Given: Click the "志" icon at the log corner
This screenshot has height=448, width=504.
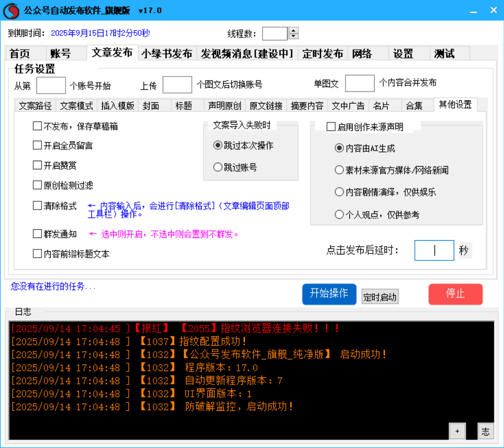Looking at the screenshot, I should (x=486, y=431).
